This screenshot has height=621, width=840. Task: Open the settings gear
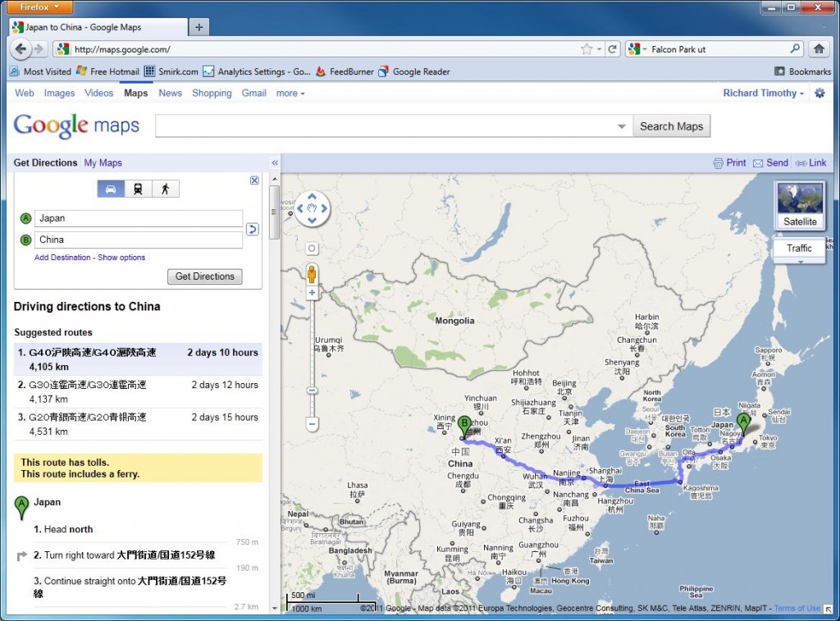tap(819, 93)
